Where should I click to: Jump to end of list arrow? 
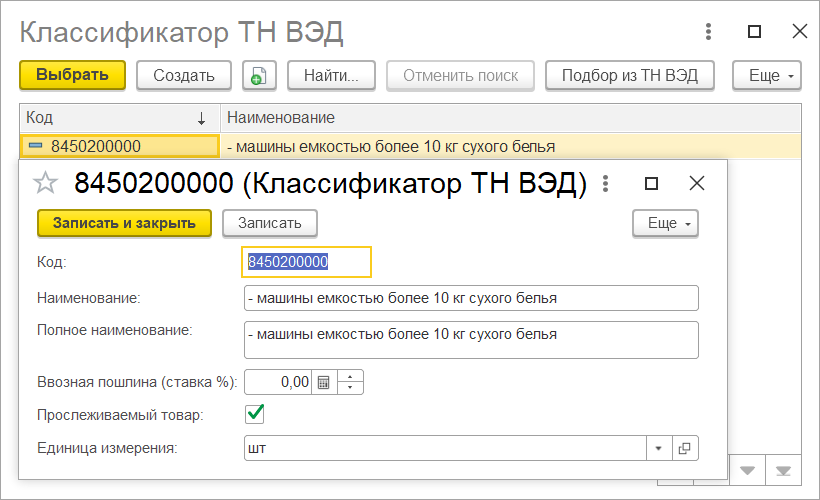[x=783, y=471]
